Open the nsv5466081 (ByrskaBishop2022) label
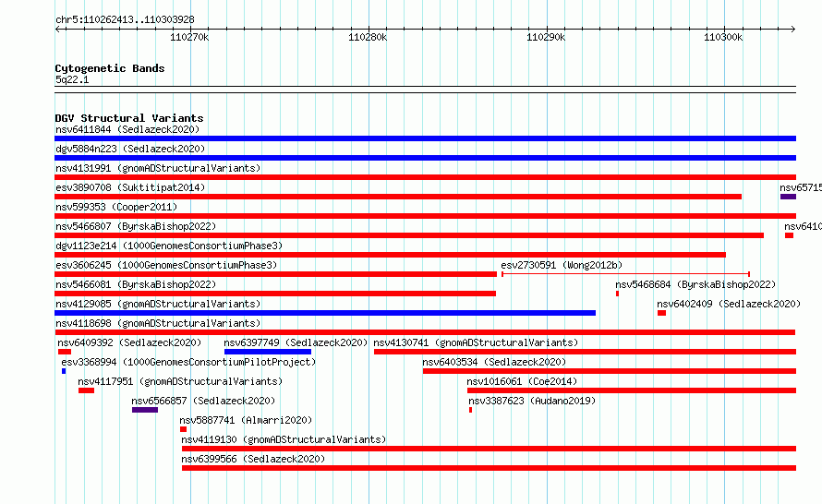The height and width of the screenshot is (504, 822). click(x=136, y=284)
